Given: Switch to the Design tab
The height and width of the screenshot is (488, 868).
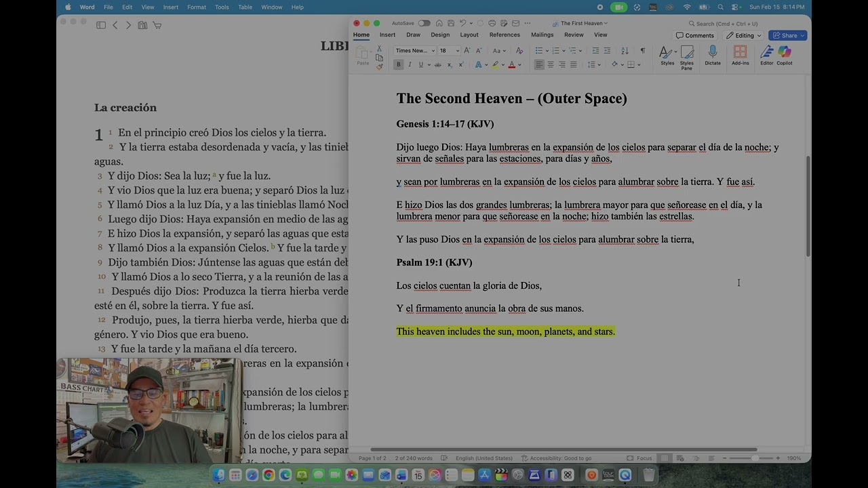Looking at the screenshot, I should point(440,35).
